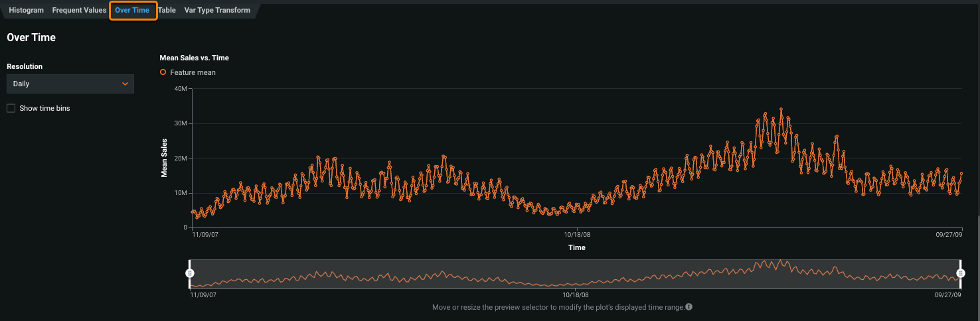The width and height of the screenshot is (980, 321).
Task: Open the Frequent Values tab
Action: [79, 11]
